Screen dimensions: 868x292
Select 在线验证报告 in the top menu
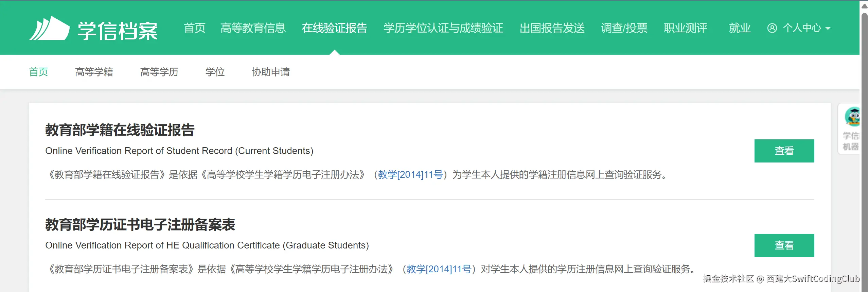tap(334, 28)
